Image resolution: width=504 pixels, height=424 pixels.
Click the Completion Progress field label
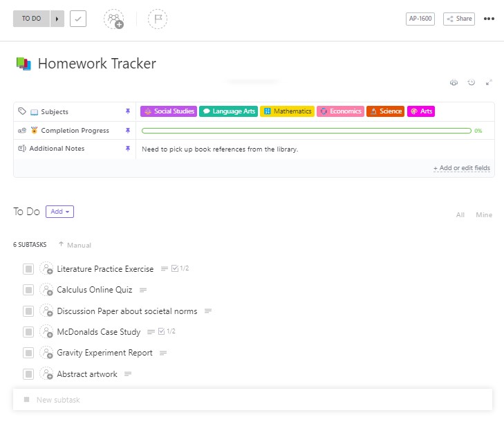[75, 130]
